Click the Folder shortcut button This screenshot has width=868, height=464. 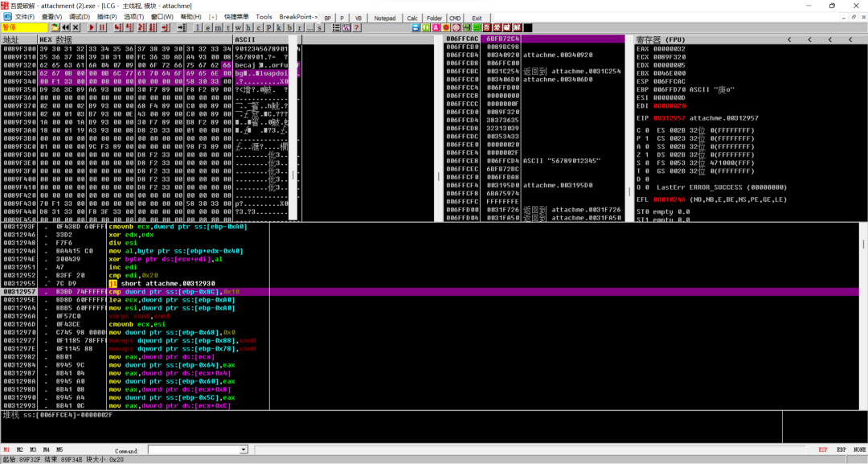[435, 18]
